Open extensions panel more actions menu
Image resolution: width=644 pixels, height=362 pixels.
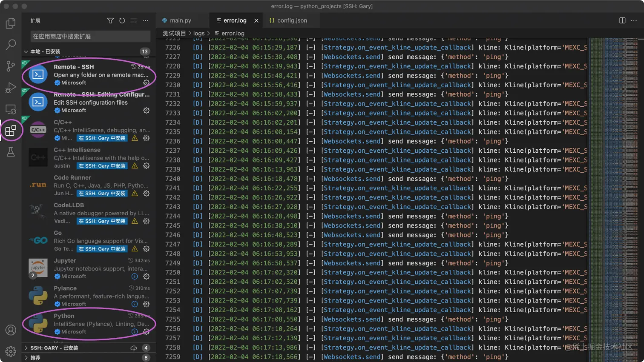(146, 20)
